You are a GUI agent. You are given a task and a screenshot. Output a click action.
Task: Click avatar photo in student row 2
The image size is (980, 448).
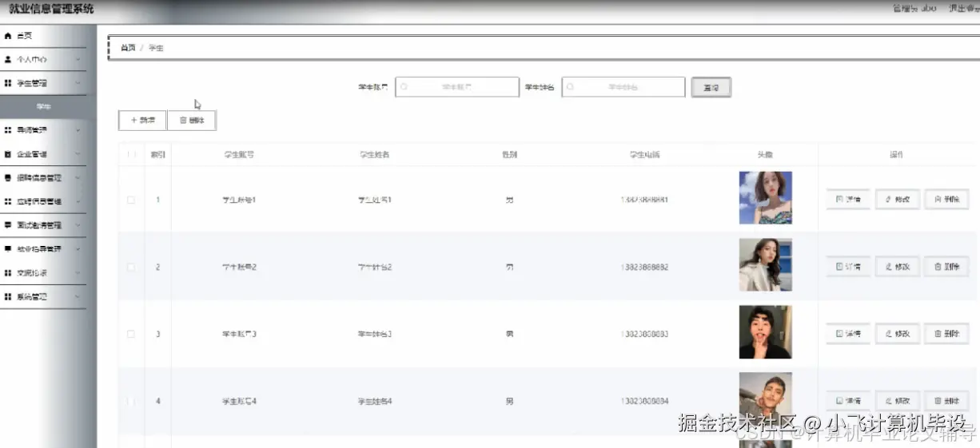coord(765,265)
